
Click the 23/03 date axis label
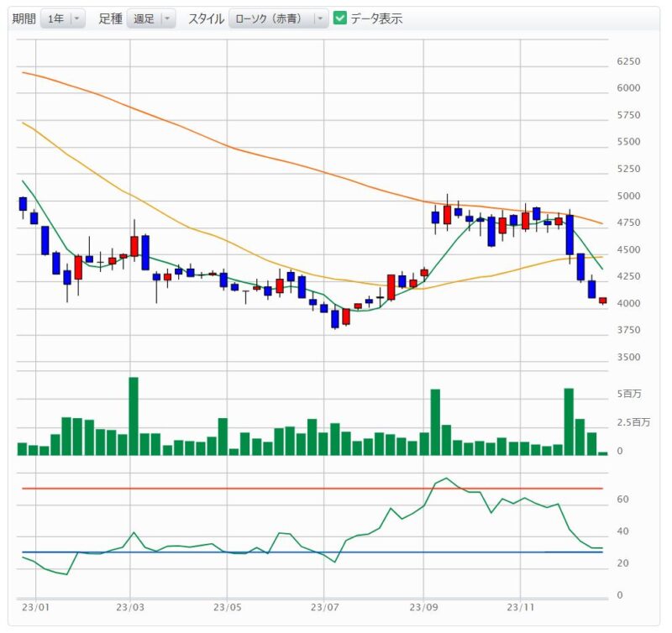coord(130,607)
